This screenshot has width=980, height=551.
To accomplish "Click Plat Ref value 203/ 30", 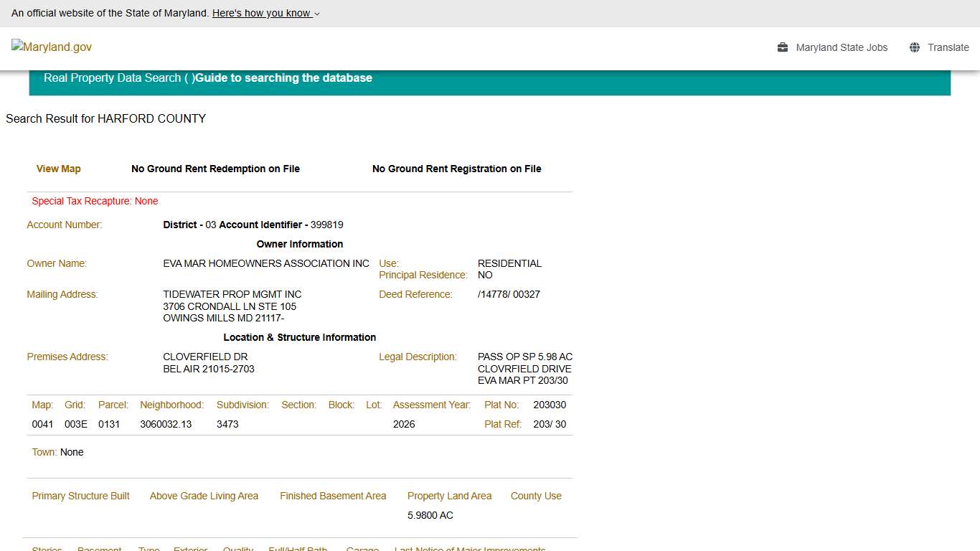I will pos(550,424).
